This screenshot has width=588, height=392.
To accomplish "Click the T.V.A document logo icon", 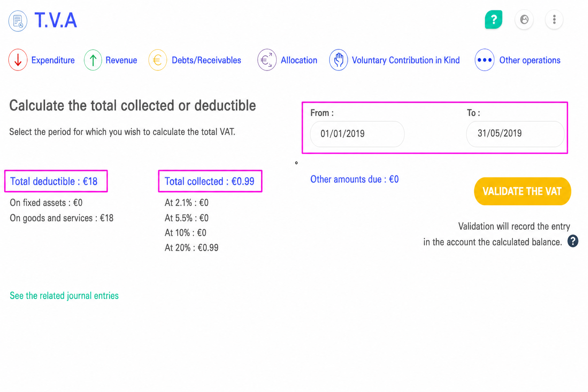I will [x=18, y=21].
